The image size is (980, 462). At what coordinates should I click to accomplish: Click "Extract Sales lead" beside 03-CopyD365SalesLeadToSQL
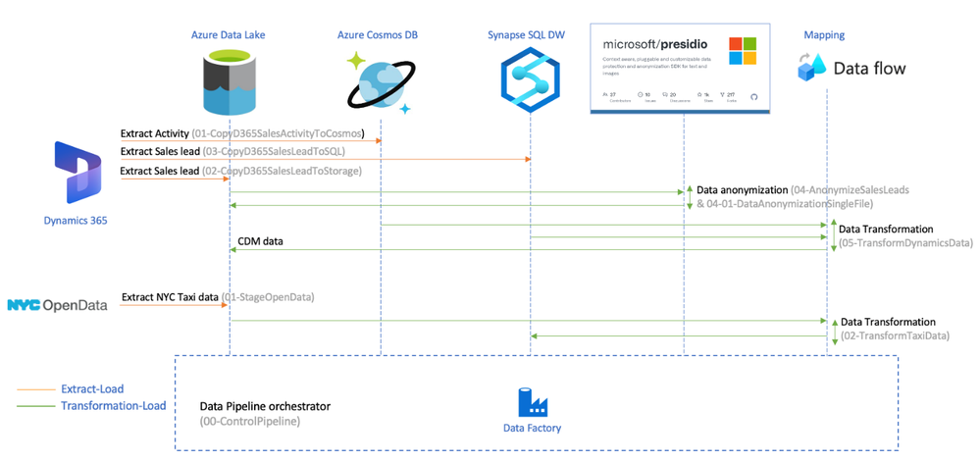pos(160,152)
